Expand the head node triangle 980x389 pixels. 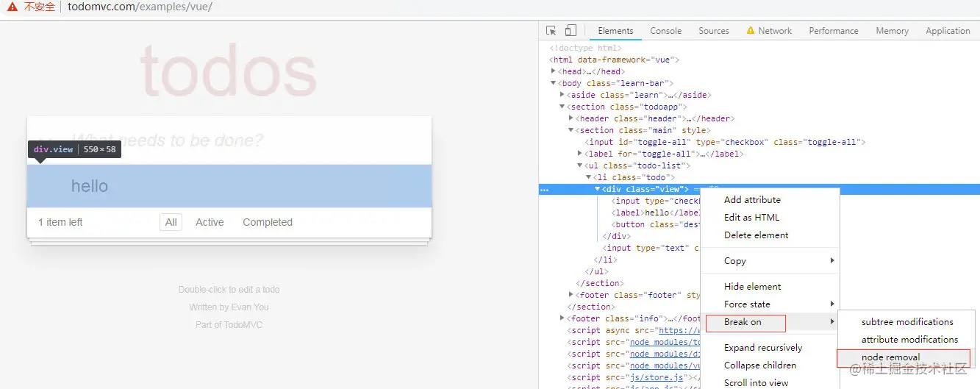pos(554,71)
